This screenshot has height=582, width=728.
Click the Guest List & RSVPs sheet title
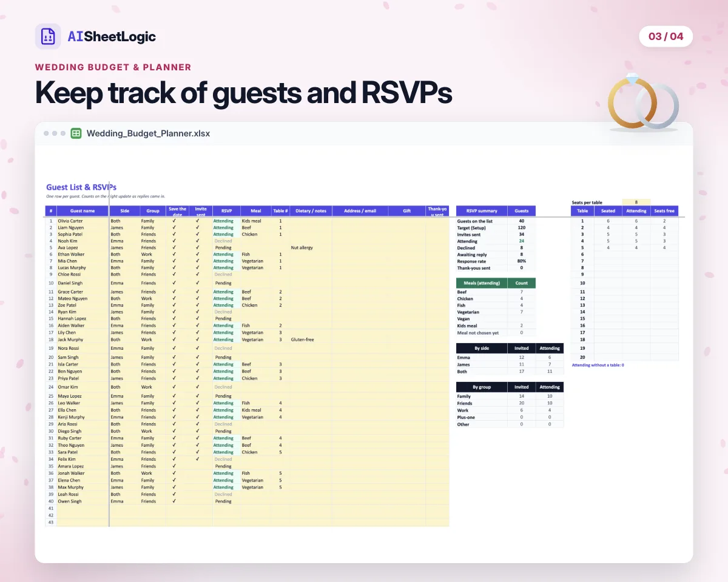81,187
